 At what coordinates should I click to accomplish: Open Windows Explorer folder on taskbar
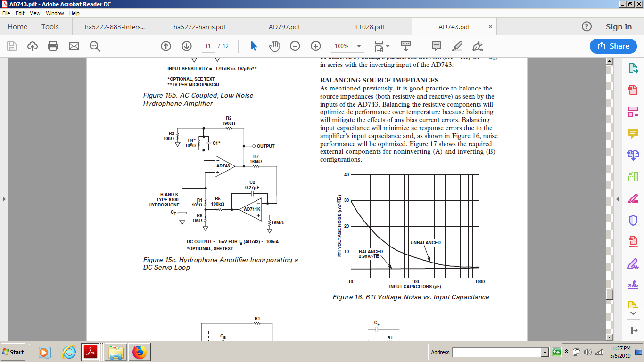click(116, 352)
